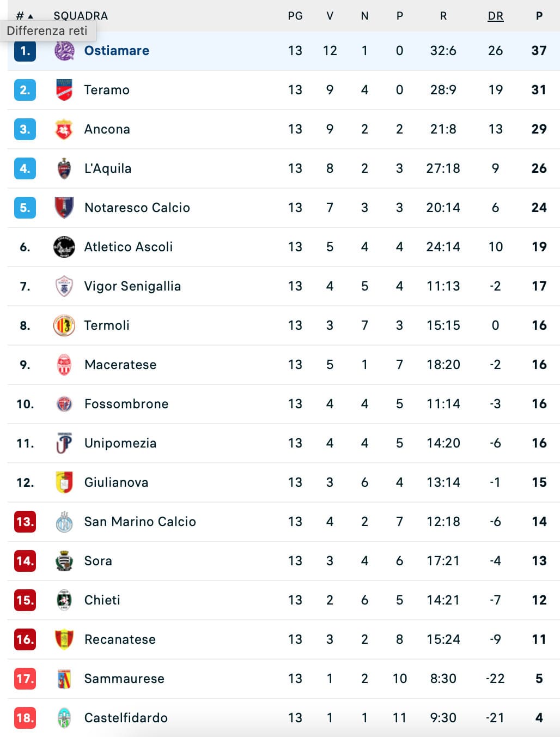
Task: Click the Differenza reti tooltip
Action: pos(47,31)
